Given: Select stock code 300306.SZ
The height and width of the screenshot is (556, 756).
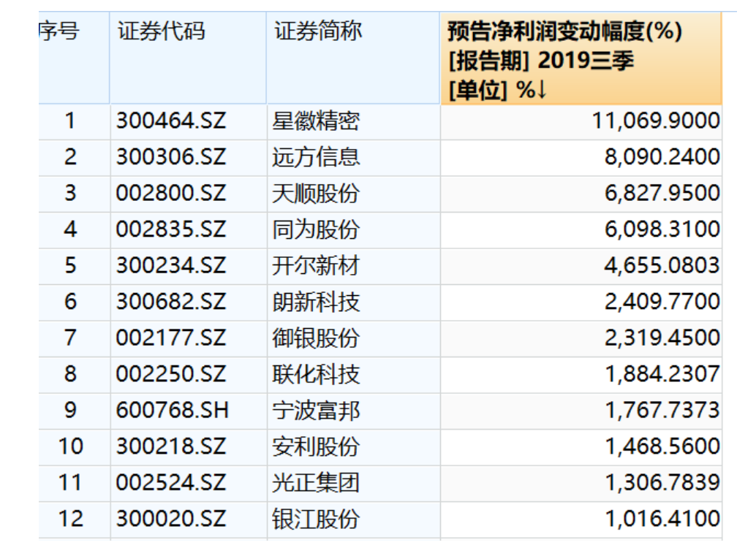Looking at the screenshot, I should coord(171,157).
